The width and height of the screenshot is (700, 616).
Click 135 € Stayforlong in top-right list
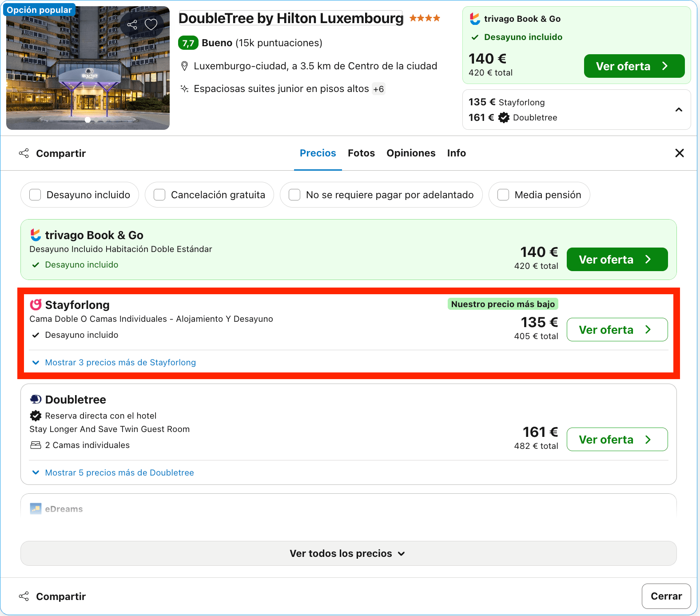[506, 102]
